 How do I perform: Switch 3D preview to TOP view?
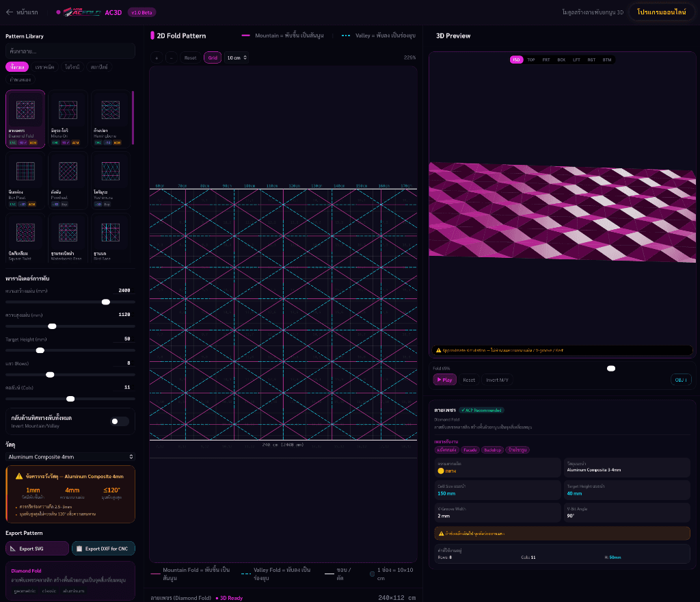(530, 60)
